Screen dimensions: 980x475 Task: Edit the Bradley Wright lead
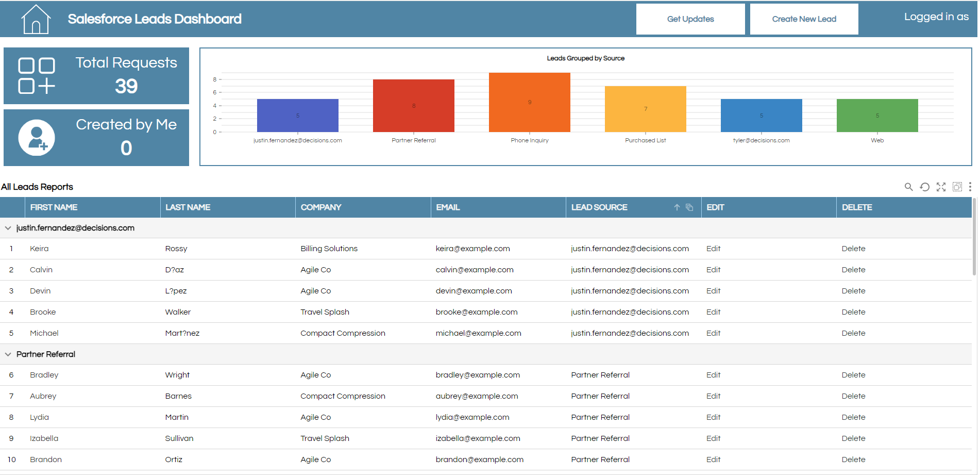tap(713, 375)
